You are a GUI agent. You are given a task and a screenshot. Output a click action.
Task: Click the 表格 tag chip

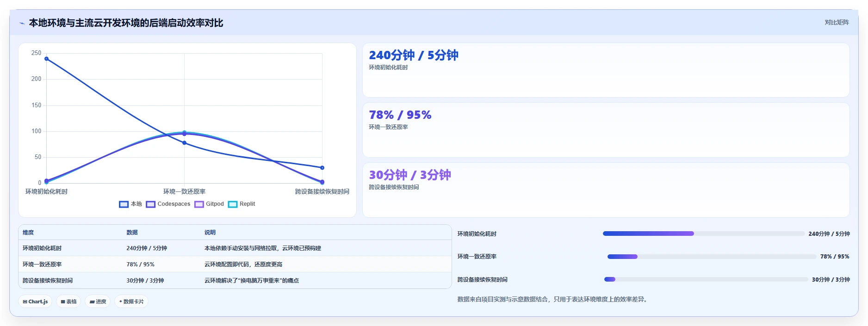tap(68, 301)
